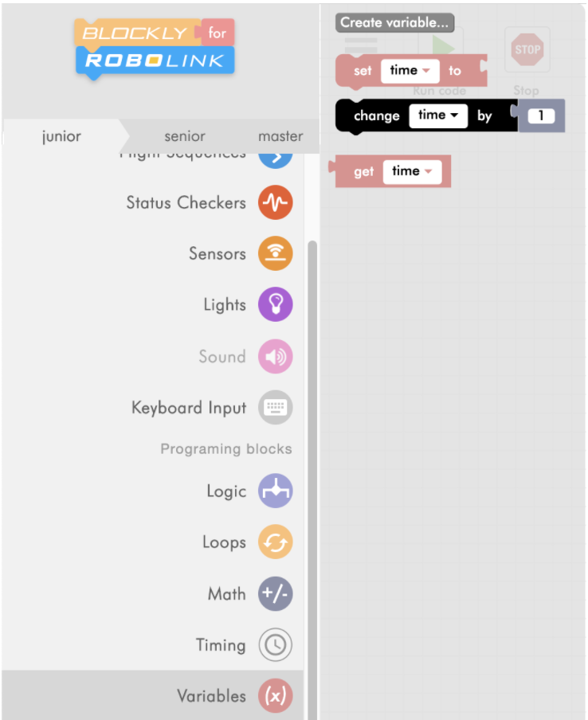The height and width of the screenshot is (720, 588).
Task: Click the category list vertical scrollbar
Action: (x=312, y=479)
